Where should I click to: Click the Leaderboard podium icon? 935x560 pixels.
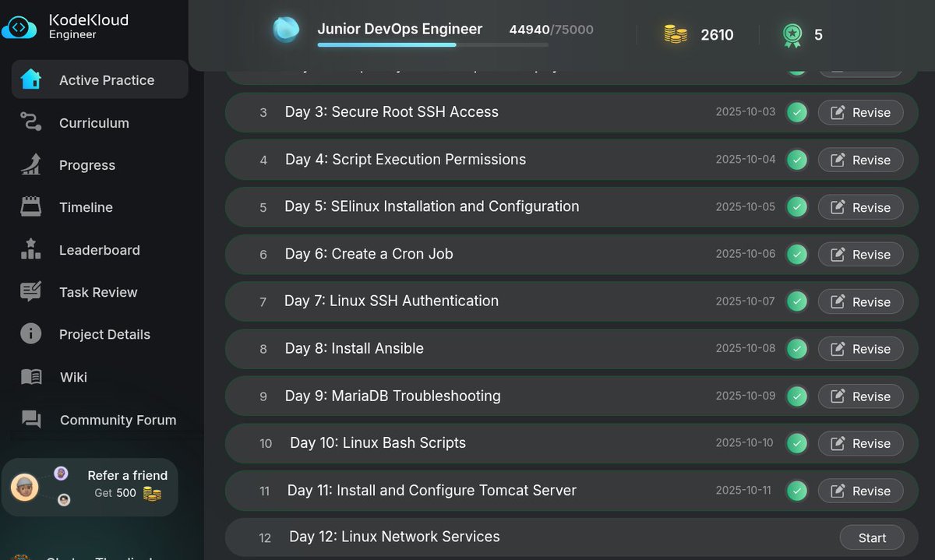click(x=30, y=249)
